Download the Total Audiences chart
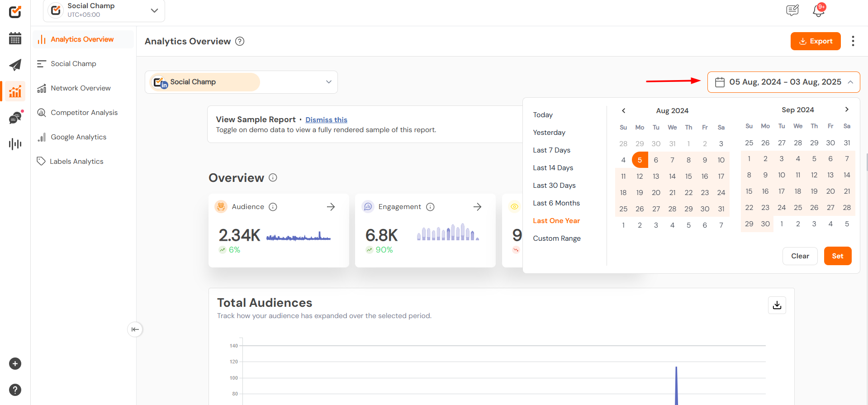 tap(777, 305)
